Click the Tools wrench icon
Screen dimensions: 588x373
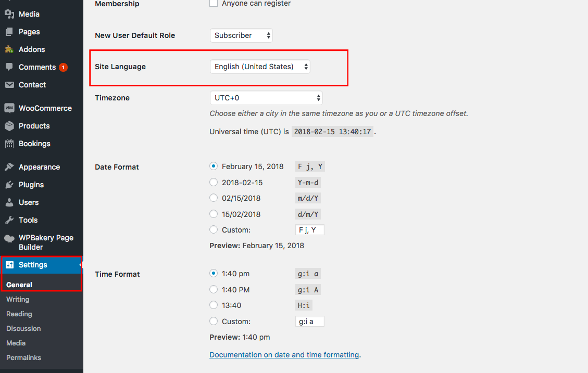9,220
